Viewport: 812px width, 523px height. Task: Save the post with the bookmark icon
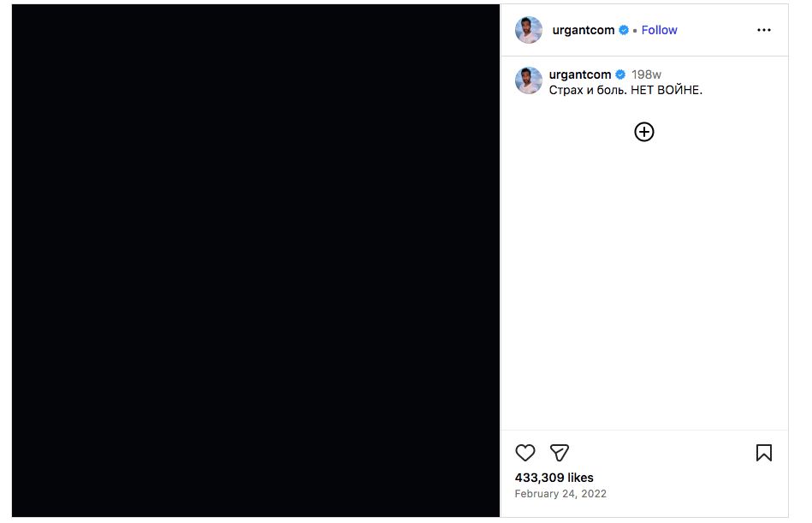click(x=764, y=453)
